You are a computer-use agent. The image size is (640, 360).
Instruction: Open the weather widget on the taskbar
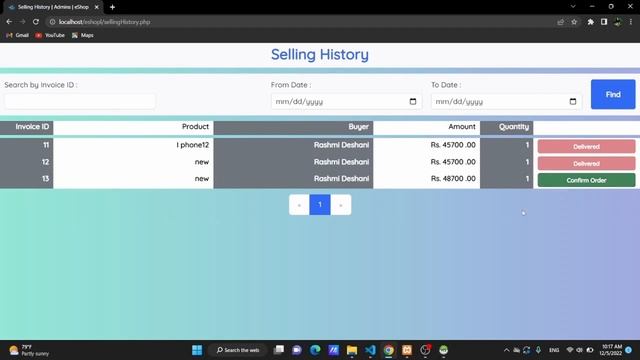coord(29,350)
